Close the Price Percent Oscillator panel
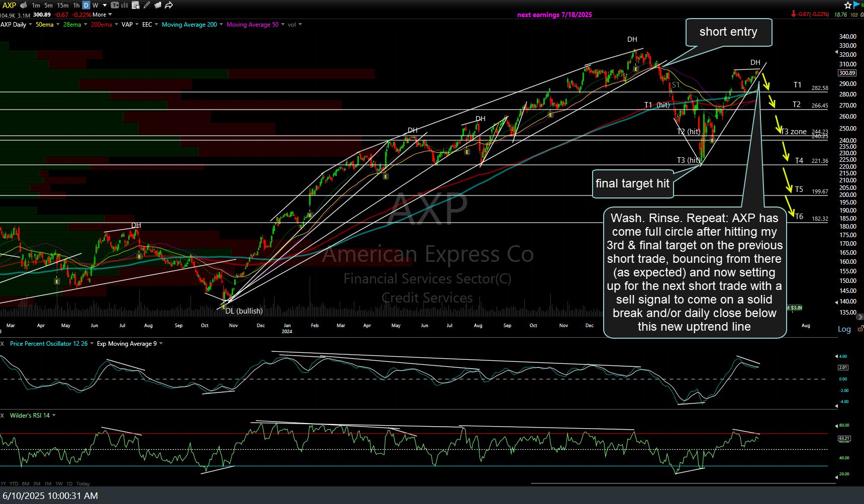864x504 pixels. click(3, 344)
